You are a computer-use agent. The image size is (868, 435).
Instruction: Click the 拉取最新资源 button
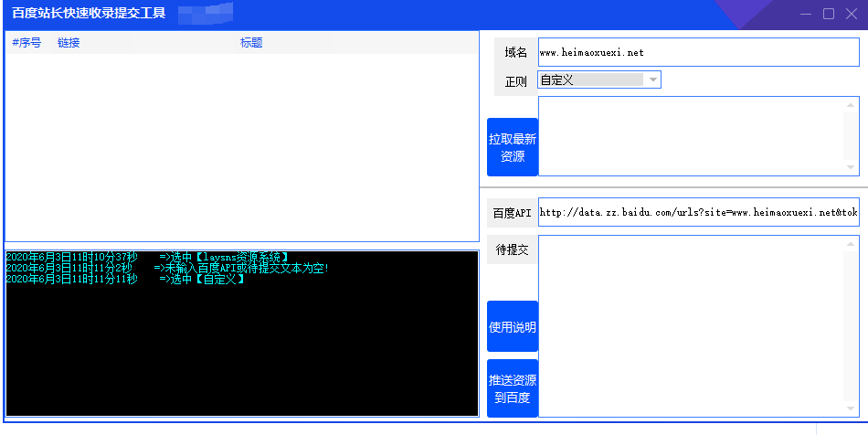point(512,147)
